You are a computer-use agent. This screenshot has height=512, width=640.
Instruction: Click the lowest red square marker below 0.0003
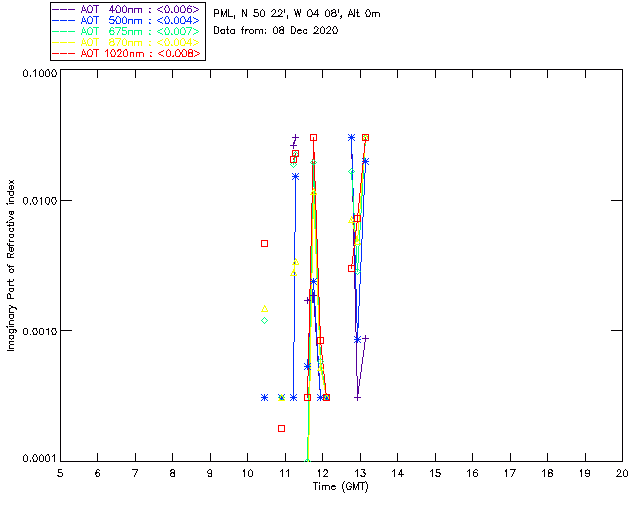(281, 429)
